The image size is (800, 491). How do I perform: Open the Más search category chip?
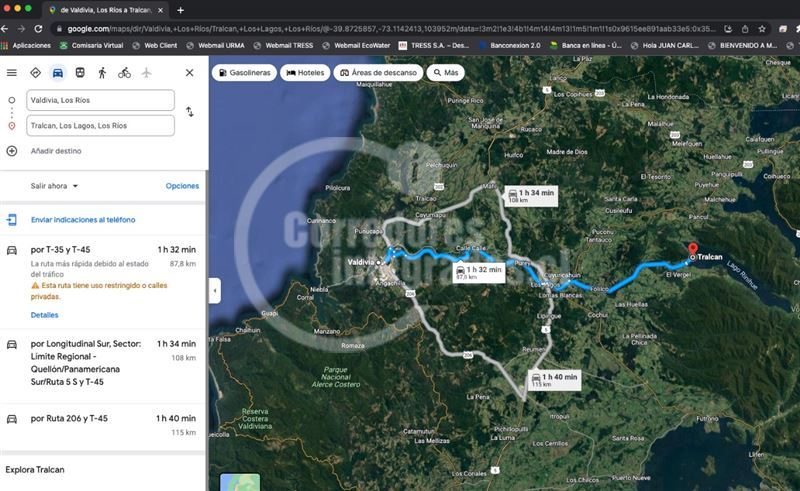pyautogui.click(x=445, y=73)
